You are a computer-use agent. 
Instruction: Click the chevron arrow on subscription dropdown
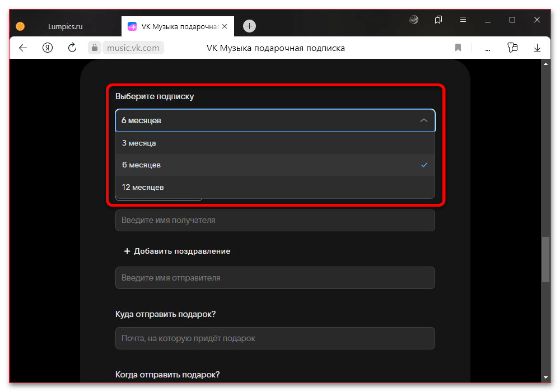coord(424,120)
